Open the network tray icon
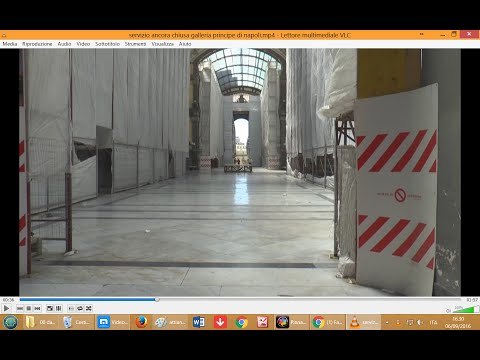 click(x=410, y=322)
